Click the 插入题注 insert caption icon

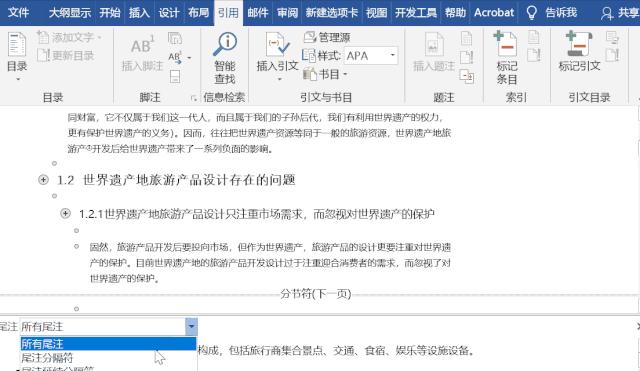point(433,44)
